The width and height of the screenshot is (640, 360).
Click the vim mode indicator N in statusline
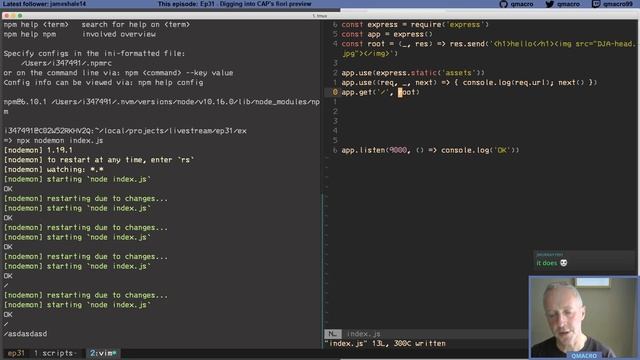(333, 334)
